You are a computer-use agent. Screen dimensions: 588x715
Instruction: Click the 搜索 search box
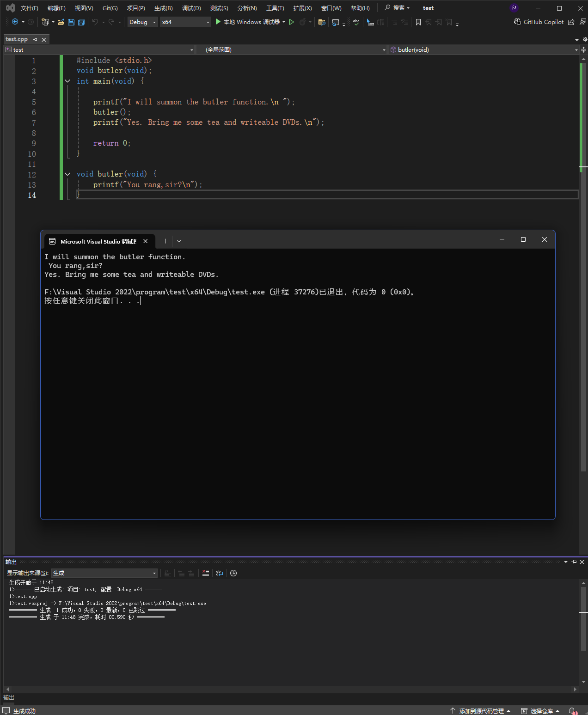[x=398, y=8]
